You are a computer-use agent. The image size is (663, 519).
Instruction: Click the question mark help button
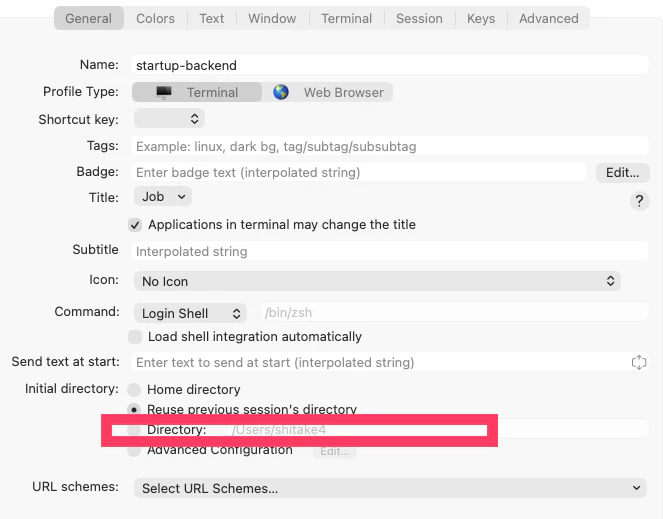point(639,200)
